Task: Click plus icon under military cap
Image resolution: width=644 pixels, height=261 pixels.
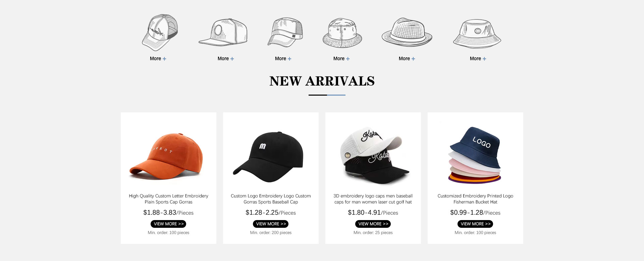Action: pos(289,59)
